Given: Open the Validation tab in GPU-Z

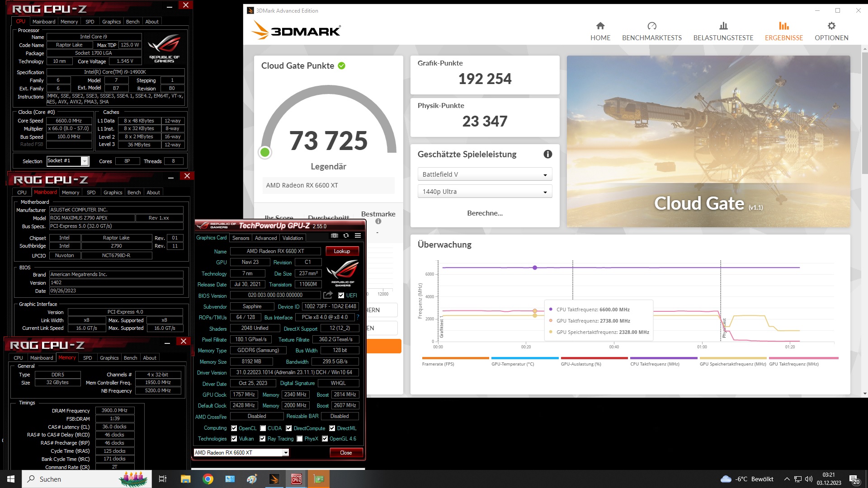Looking at the screenshot, I should pos(293,238).
